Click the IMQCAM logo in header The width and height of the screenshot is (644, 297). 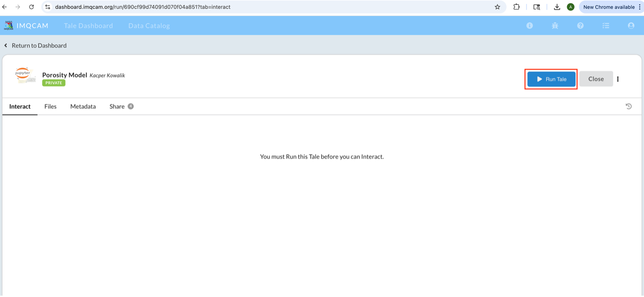coord(26,26)
